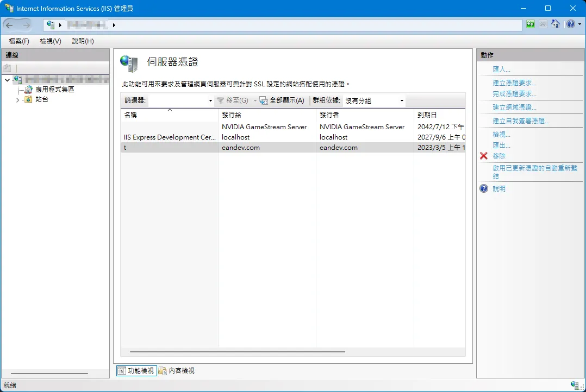Click the 伺服器憑證 server certificates icon
Screen dimensions: 586x392
tap(129, 64)
